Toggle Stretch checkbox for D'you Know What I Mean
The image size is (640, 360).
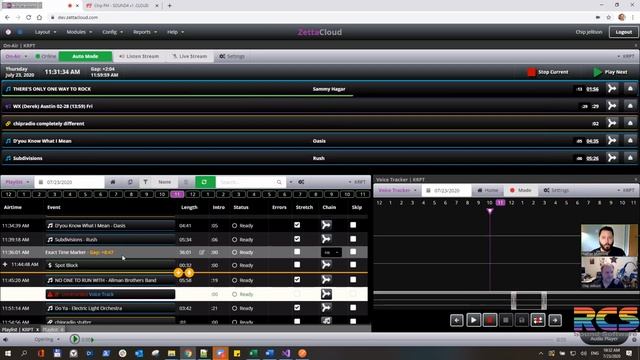(x=297, y=225)
